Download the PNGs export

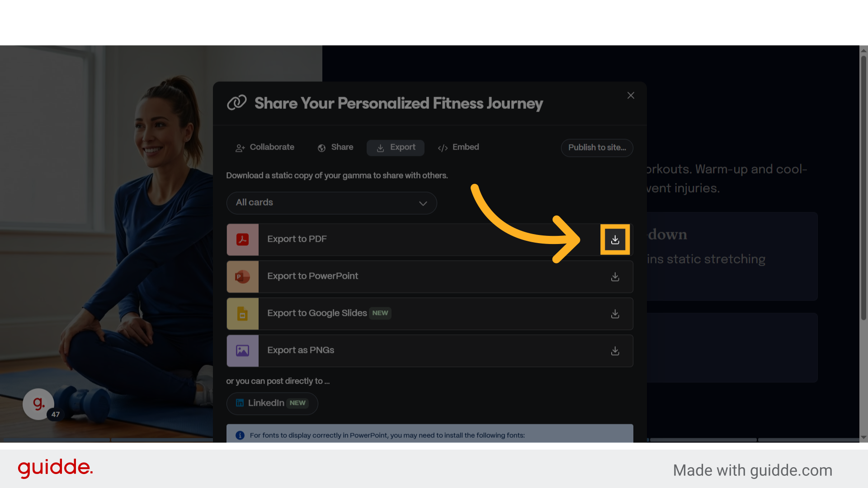(x=615, y=351)
